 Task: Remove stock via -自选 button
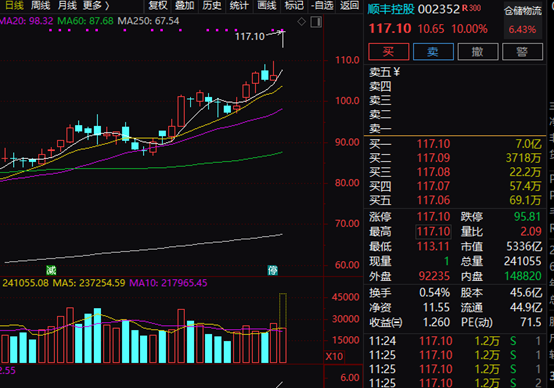pyautogui.click(x=322, y=5)
